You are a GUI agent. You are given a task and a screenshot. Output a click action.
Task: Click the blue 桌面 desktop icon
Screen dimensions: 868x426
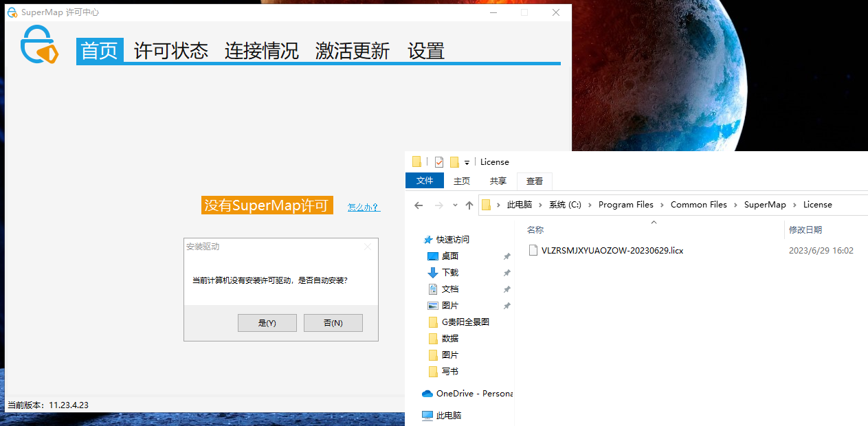tap(433, 256)
